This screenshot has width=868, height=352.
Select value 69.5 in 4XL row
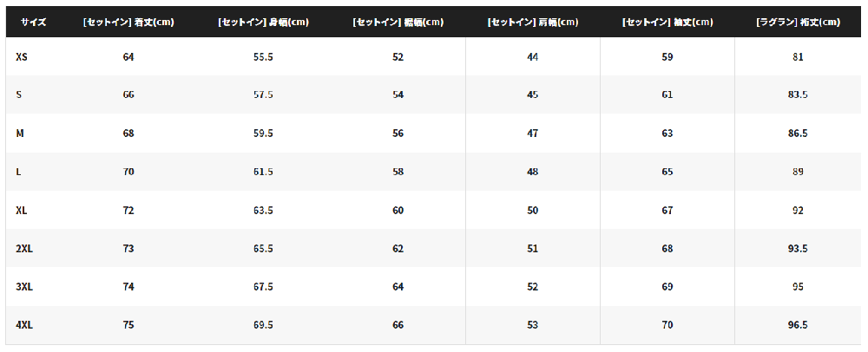click(x=263, y=325)
